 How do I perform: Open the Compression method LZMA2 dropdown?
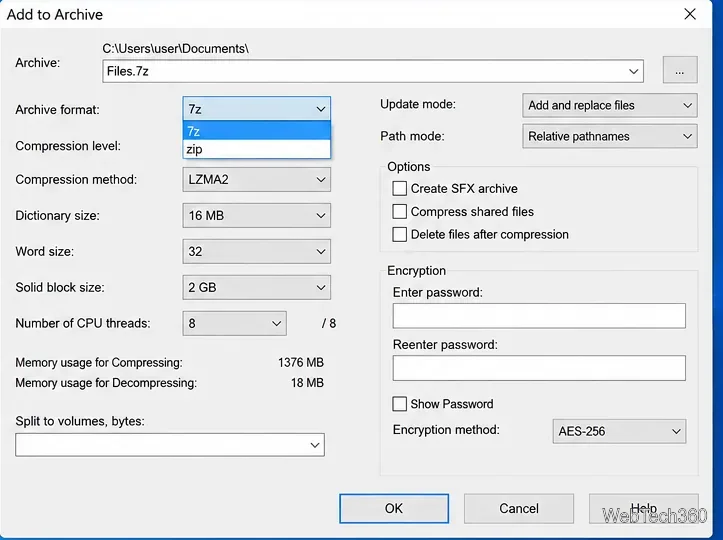pyautogui.click(x=256, y=179)
